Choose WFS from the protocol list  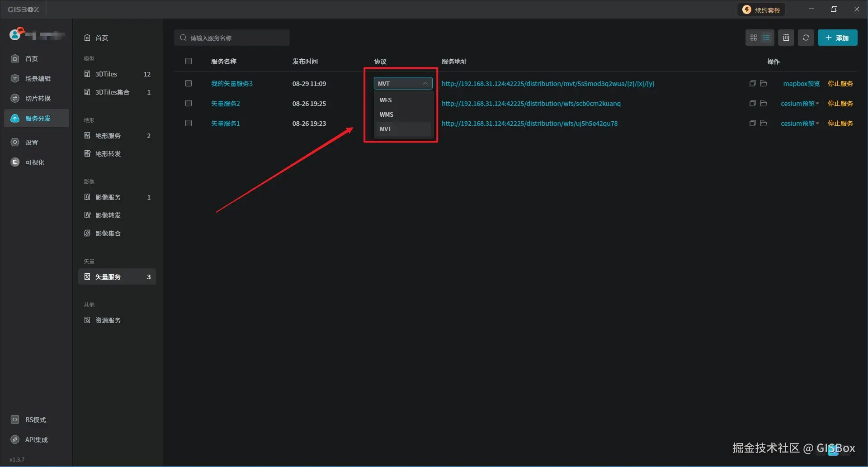(x=403, y=100)
